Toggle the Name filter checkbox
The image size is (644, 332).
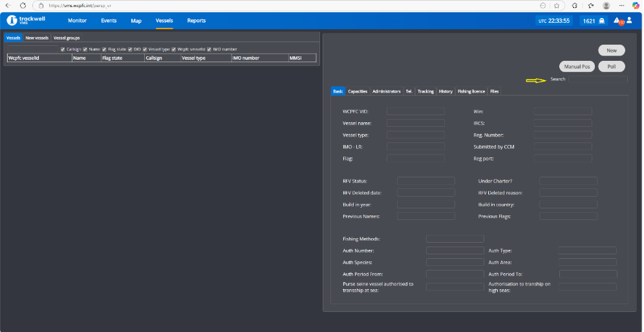[85, 49]
